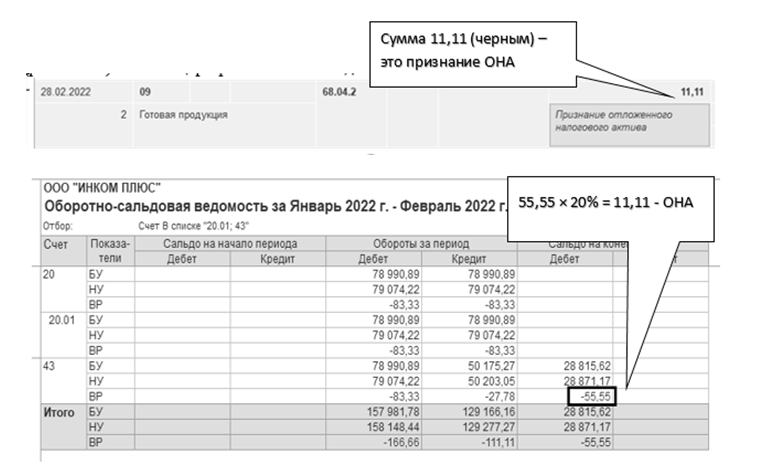
Task: Click the 'Отбор:' label
Action: 57,226
